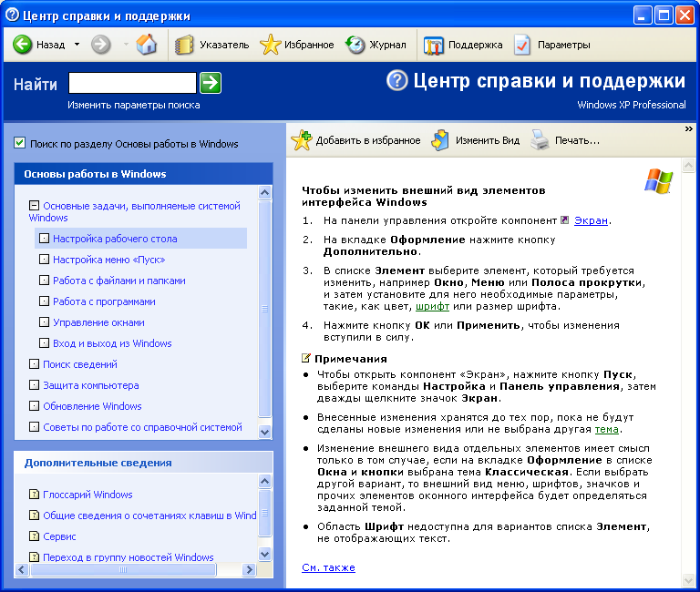The width and height of the screenshot is (700, 592).
Task: Open the шрифт glossary link
Action: pyautogui.click(x=432, y=307)
